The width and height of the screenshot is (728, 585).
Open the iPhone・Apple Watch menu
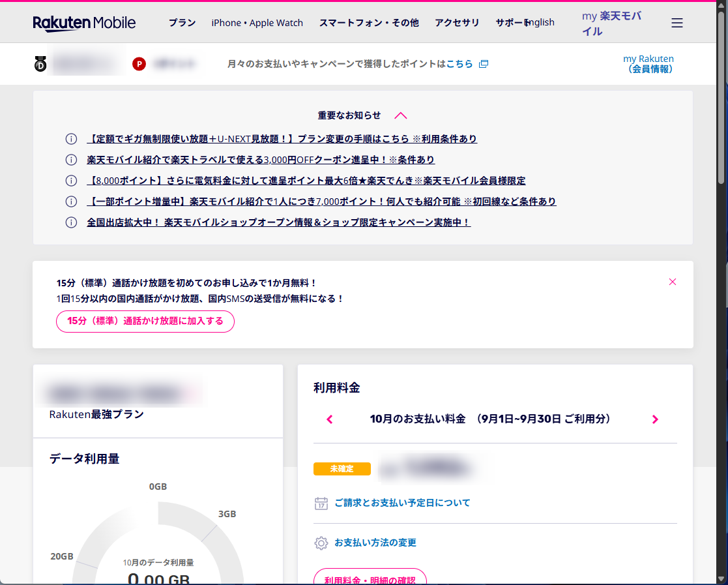point(257,23)
